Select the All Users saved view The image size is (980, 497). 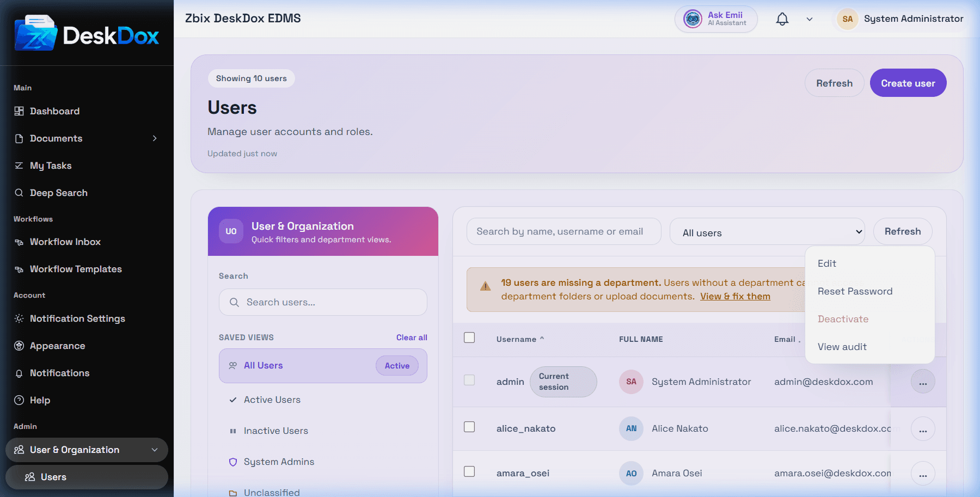pyautogui.click(x=323, y=366)
